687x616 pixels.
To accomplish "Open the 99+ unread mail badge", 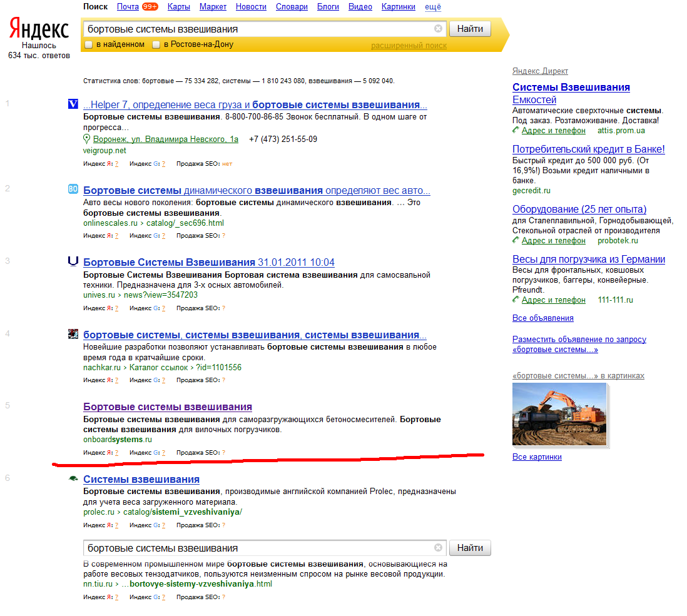I will [150, 7].
